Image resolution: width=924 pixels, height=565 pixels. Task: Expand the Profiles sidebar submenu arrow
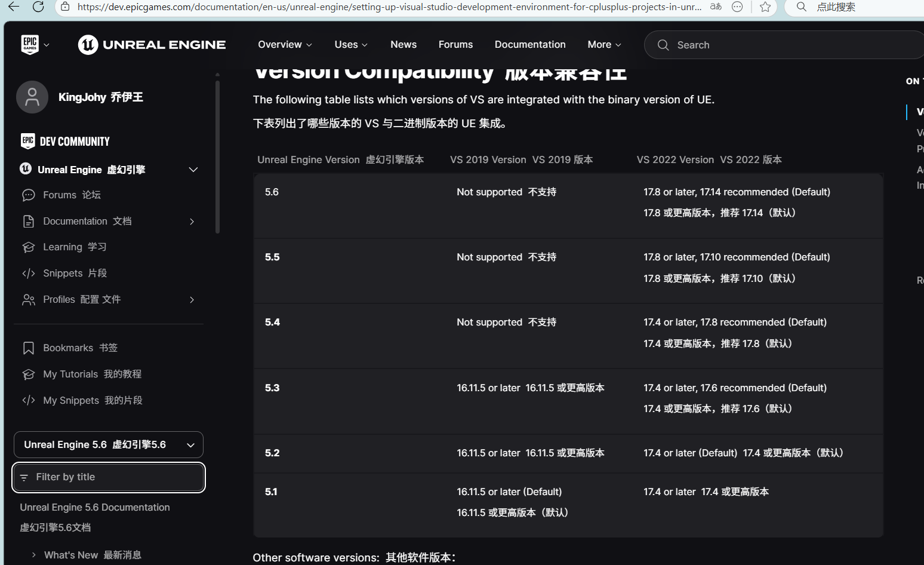(x=192, y=300)
